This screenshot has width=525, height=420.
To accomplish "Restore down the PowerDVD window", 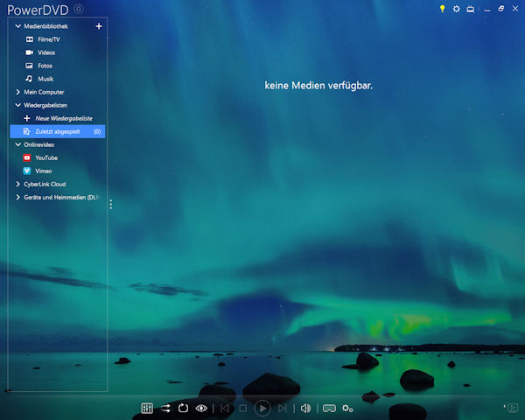I will [501, 9].
